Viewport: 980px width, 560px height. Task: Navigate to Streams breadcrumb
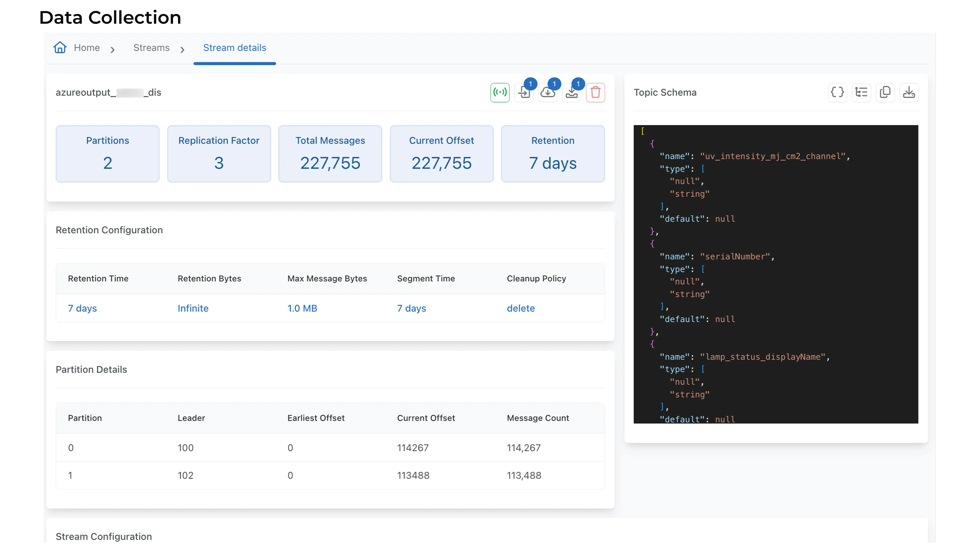[x=151, y=48]
